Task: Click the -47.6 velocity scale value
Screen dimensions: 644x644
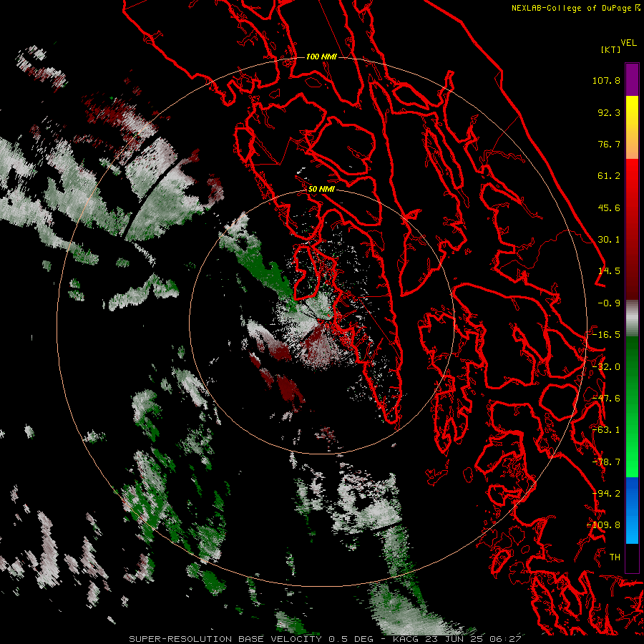Action: [x=606, y=399]
